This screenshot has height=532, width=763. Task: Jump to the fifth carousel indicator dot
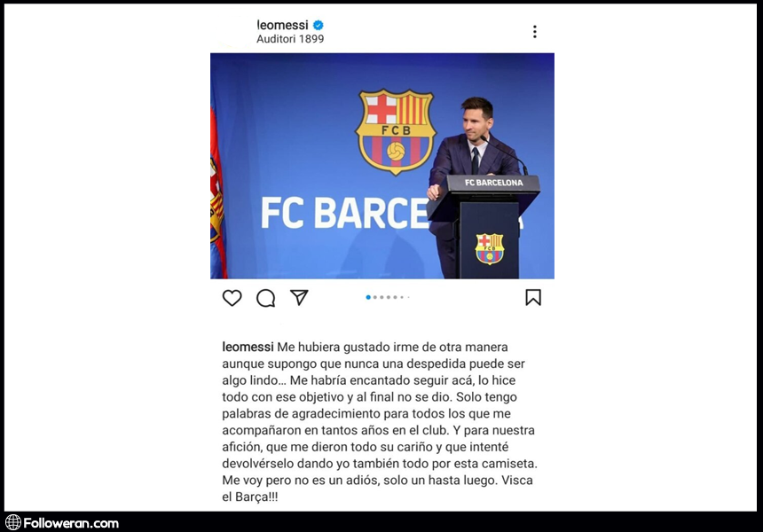tap(395, 297)
